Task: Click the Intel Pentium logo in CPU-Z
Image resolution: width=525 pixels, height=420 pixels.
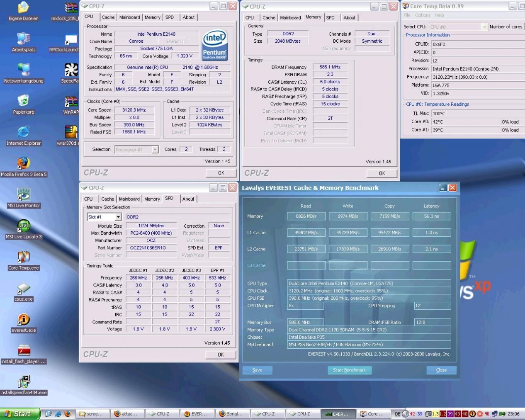Action: click(214, 45)
